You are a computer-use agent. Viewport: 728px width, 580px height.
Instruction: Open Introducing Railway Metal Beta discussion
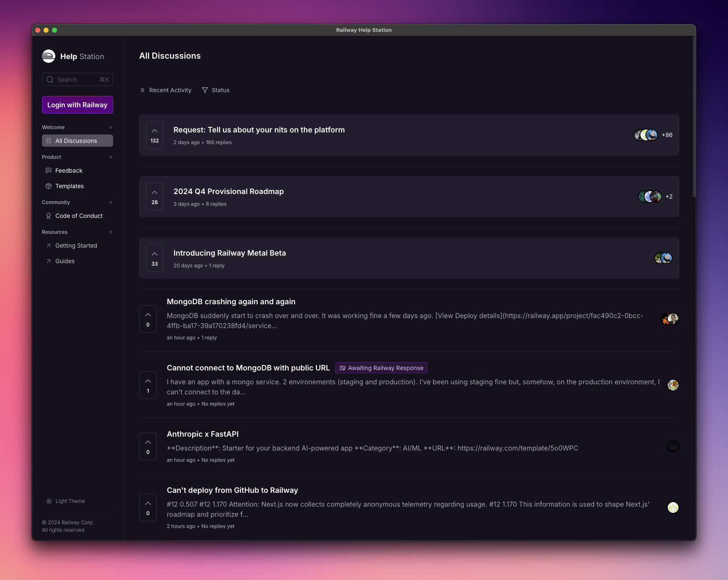point(230,253)
